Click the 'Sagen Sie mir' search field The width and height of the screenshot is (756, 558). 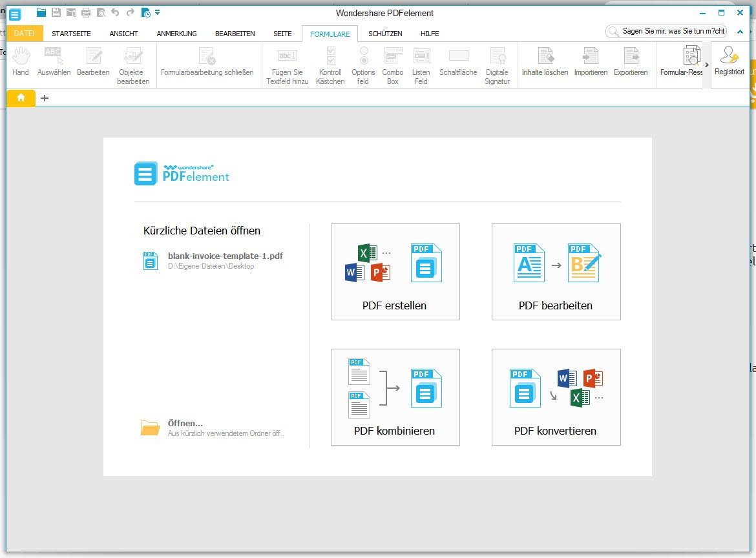[673, 31]
